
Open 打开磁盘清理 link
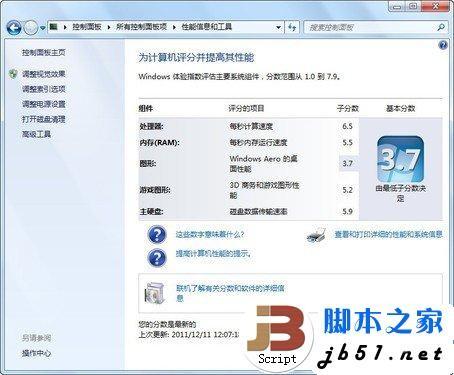(x=44, y=119)
